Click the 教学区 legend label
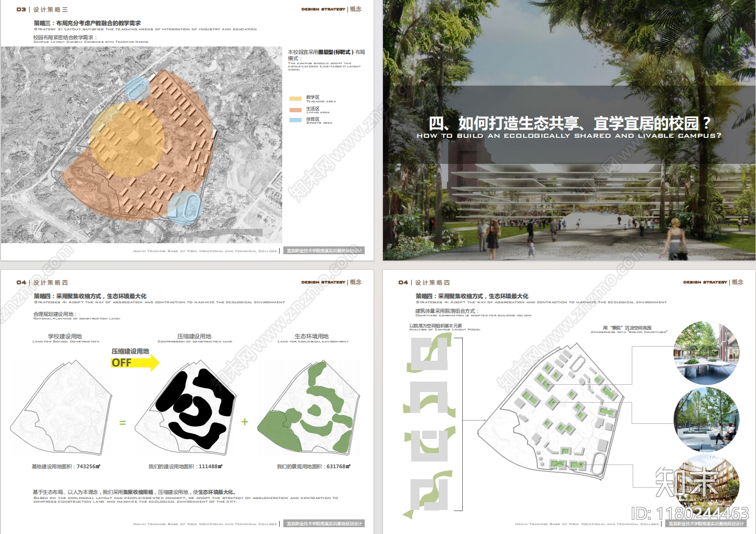 tap(313, 98)
